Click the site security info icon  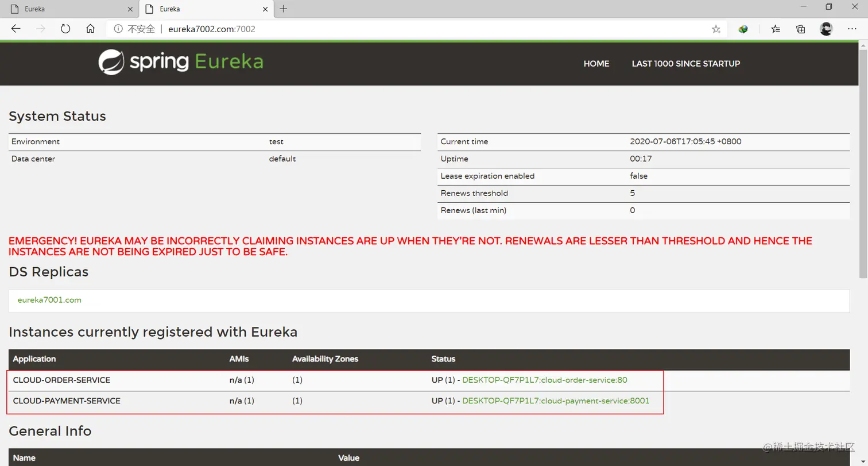[118, 29]
